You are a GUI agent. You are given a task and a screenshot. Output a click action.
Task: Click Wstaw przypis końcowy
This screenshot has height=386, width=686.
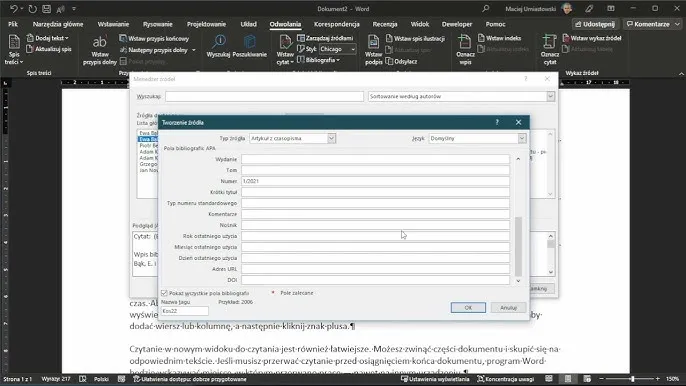(154, 39)
